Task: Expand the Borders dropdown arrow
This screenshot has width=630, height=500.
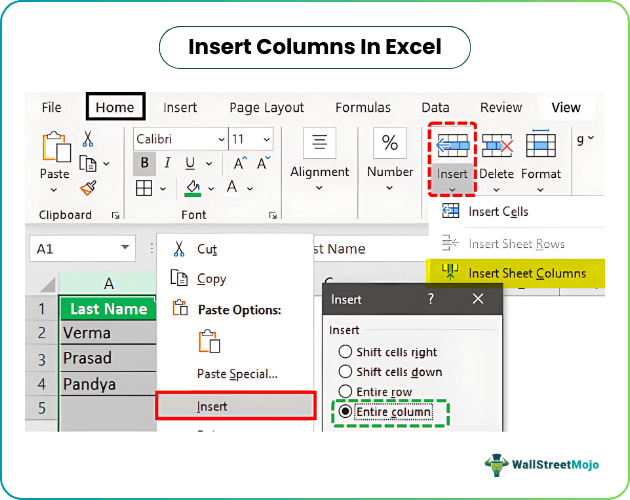Action: 163,189
